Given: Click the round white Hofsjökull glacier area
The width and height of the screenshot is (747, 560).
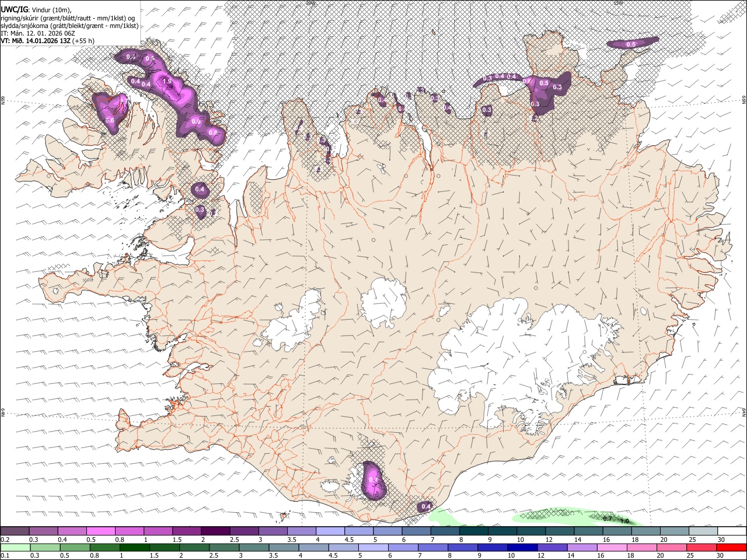Looking at the screenshot, I should click(384, 302).
